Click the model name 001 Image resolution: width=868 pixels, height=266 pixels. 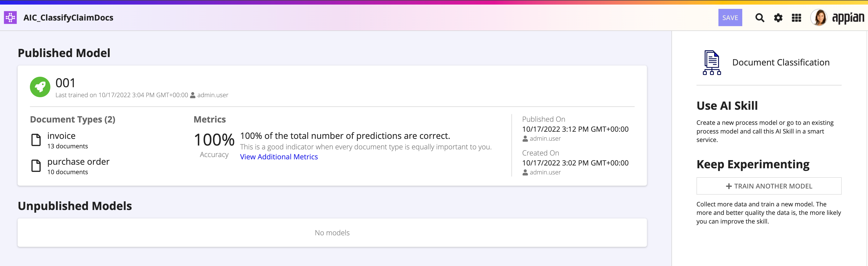(x=65, y=83)
